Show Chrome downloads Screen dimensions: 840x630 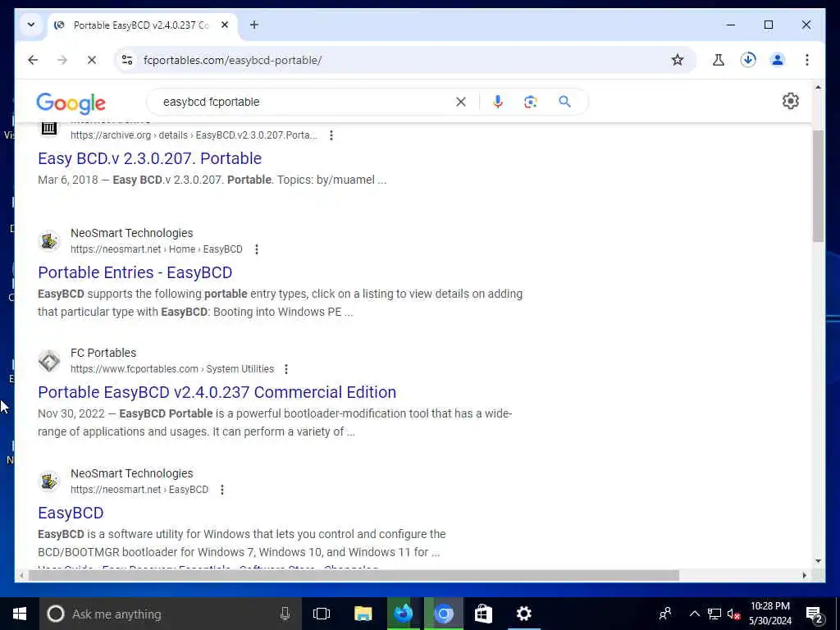[748, 60]
